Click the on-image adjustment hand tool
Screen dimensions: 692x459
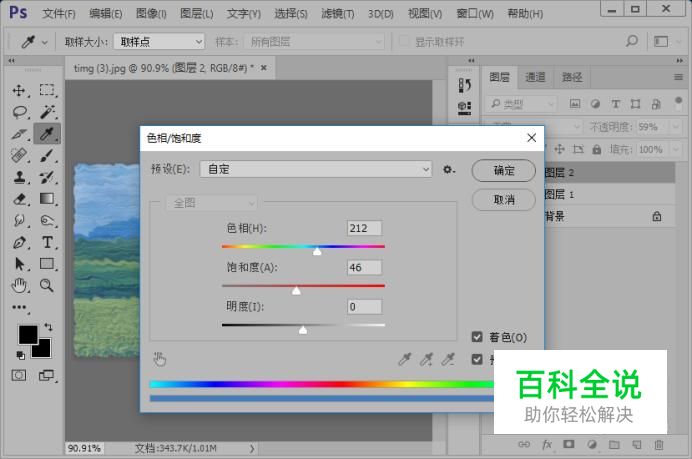(160, 360)
